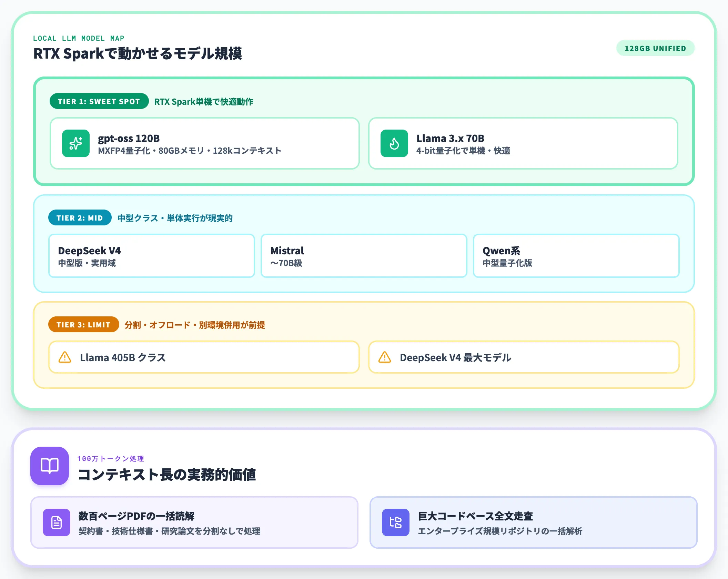This screenshot has height=579, width=728.
Task: Click the warning triangle next to Llama 405B
Action: pos(65,357)
